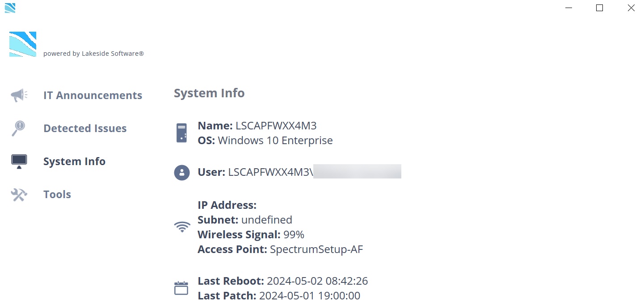Screen dimensions: 644x307
Task: Select the System Info menu item
Action: pos(74,162)
